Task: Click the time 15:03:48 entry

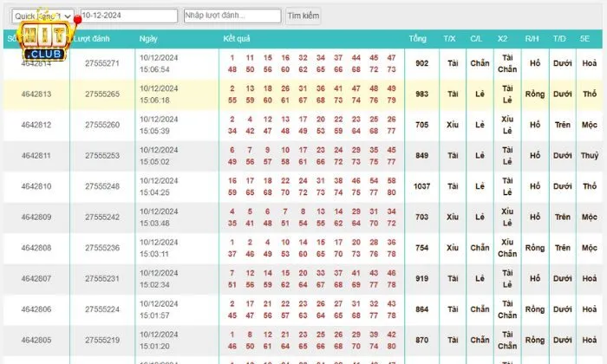Action: coord(154,224)
